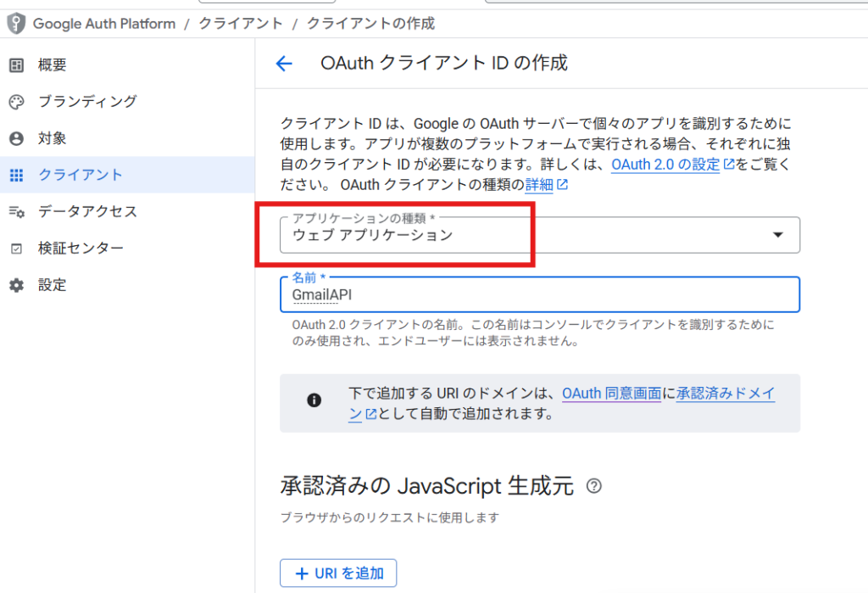Go back using the blue arrow
The image size is (868, 593).
[x=284, y=64]
